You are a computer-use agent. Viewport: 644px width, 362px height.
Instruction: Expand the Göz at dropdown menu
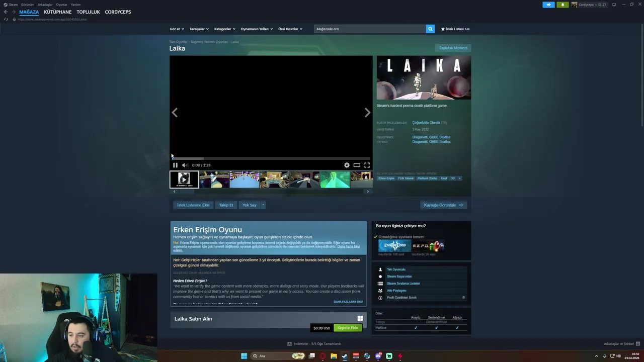point(177,29)
